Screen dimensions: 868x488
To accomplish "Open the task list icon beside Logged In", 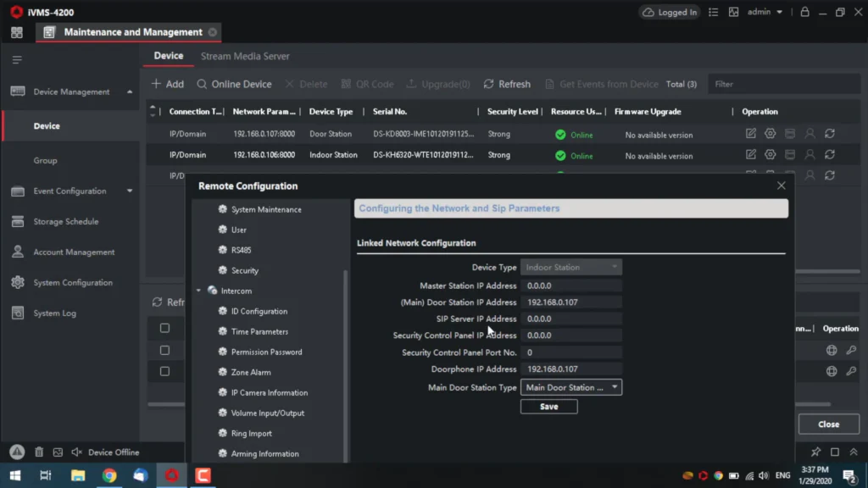I will (x=713, y=12).
